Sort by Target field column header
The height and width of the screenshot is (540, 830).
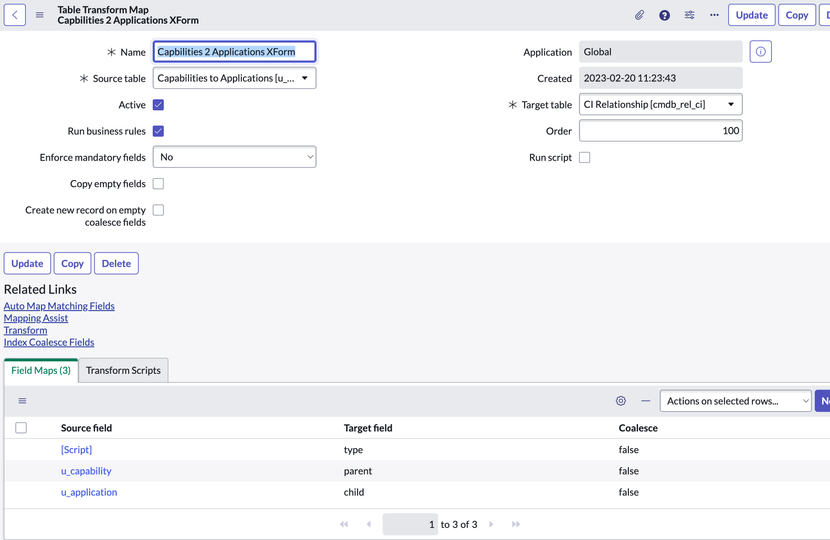(x=368, y=428)
